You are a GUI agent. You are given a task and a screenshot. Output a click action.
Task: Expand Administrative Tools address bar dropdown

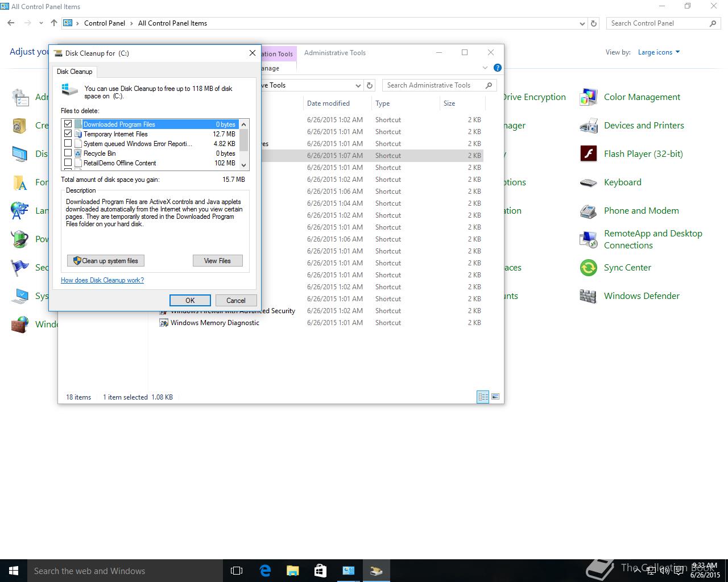358,85
